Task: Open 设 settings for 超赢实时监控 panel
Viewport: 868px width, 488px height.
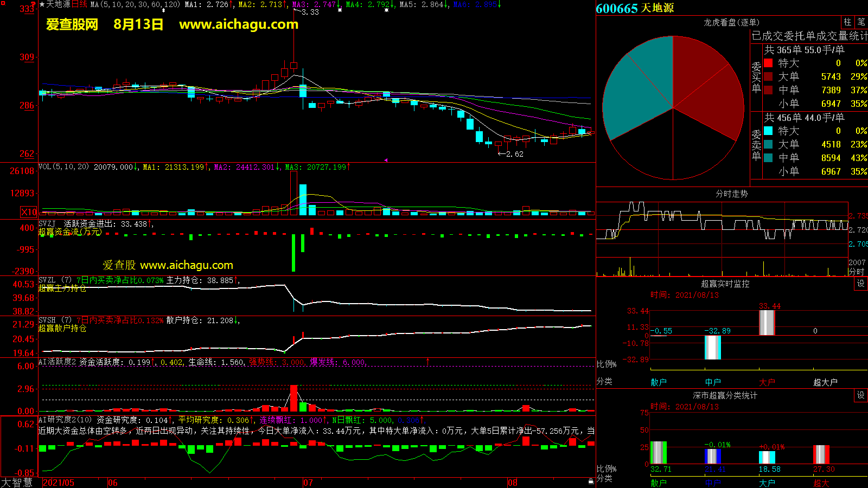Action: pyautogui.click(x=860, y=284)
